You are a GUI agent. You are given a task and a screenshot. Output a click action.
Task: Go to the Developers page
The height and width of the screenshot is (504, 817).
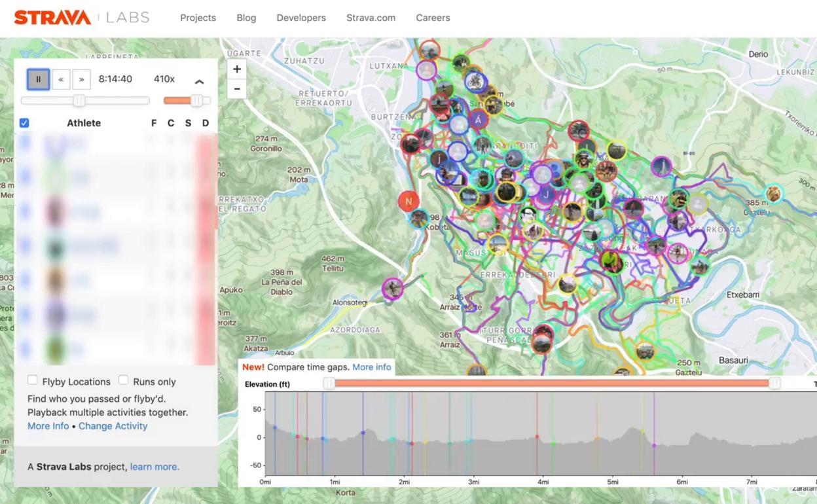coord(301,18)
